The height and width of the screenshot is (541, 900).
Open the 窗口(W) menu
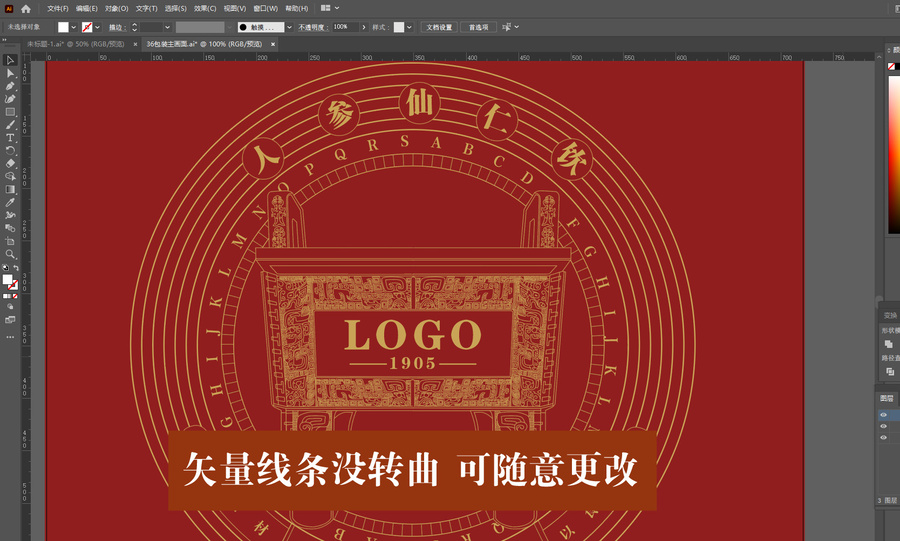click(x=265, y=9)
